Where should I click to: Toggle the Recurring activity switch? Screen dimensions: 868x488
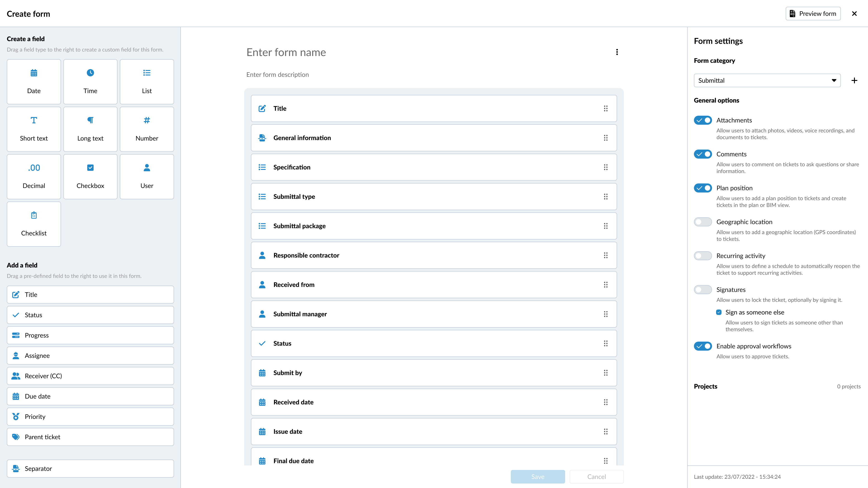pyautogui.click(x=703, y=256)
